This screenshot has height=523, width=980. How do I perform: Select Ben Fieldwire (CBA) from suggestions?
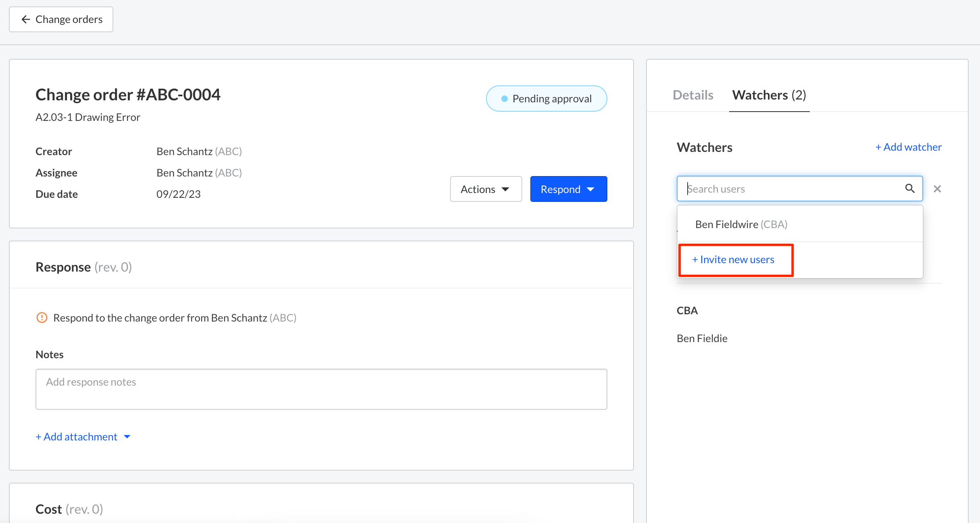point(741,224)
